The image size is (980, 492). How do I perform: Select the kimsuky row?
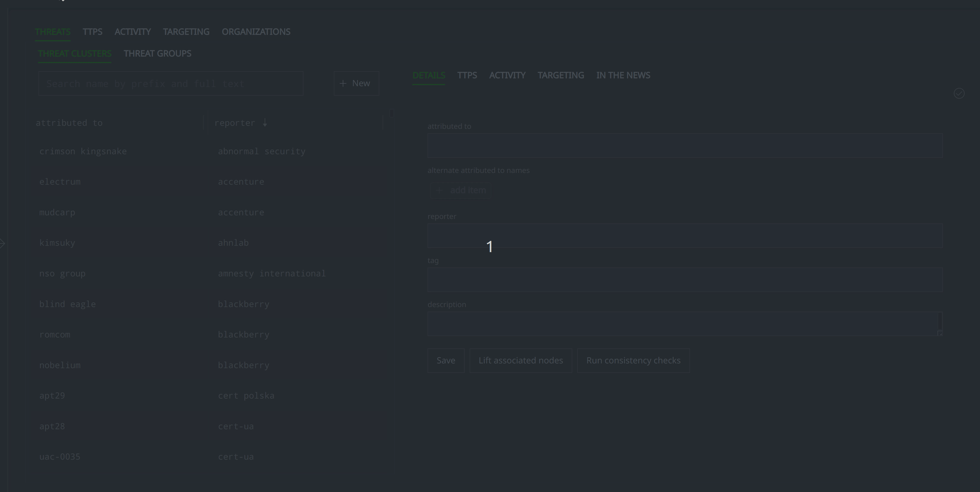(x=57, y=243)
